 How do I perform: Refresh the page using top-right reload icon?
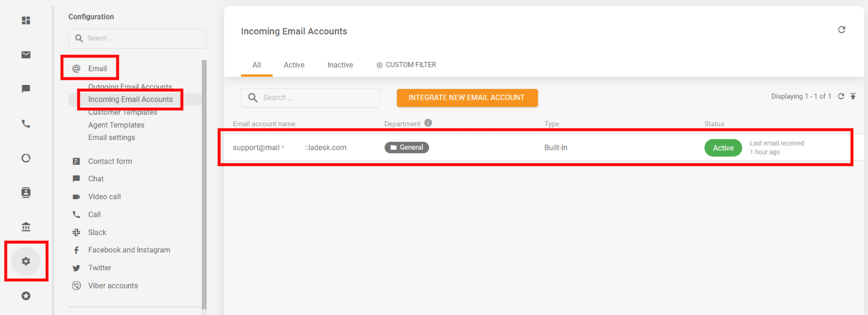[842, 30]
